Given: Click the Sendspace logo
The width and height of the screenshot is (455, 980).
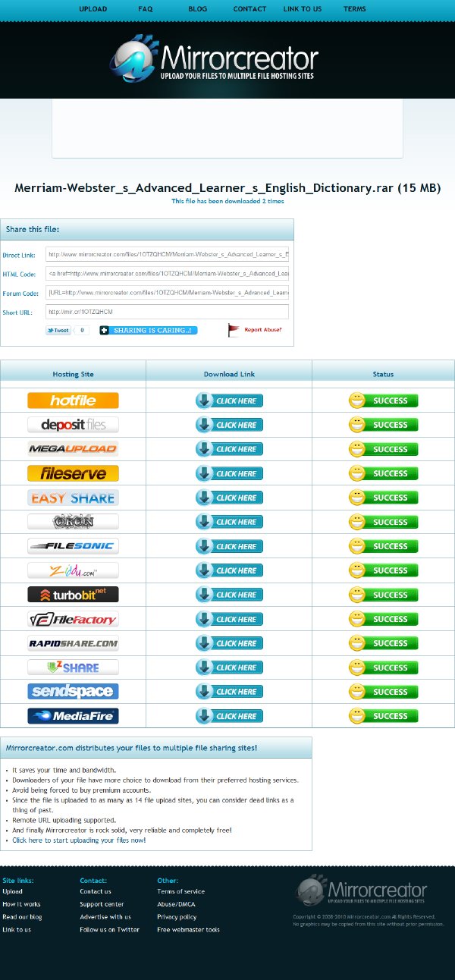Looking at the screenshot, I should [73, 692].
